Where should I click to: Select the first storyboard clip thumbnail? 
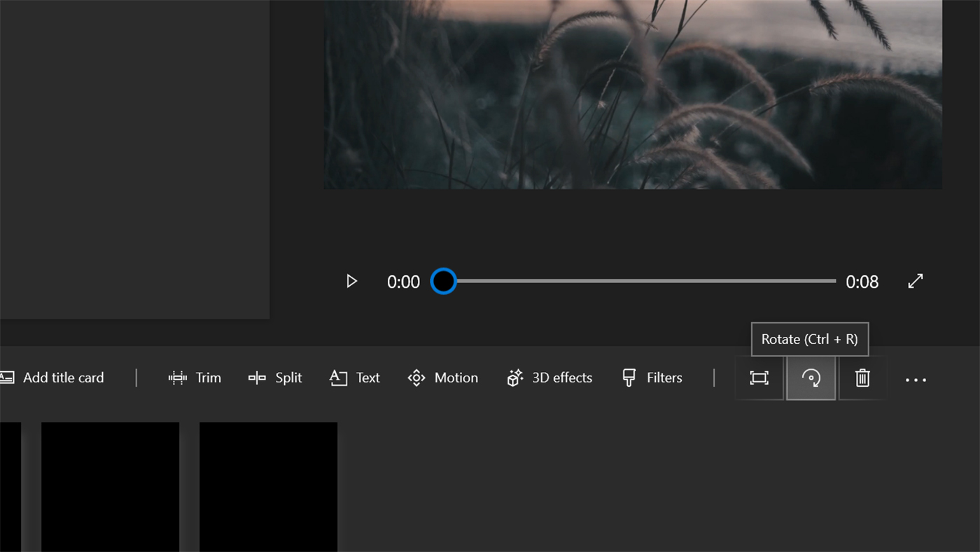110,486
